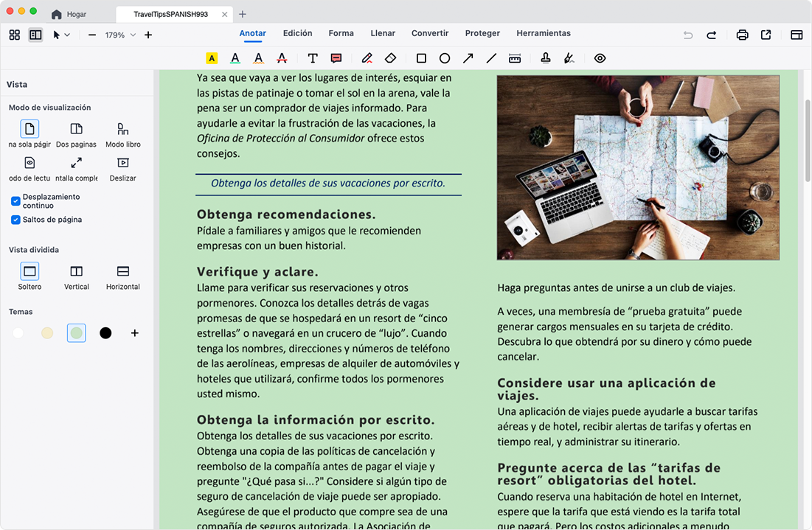Select the pencil drawing tool

coord(367,58)
